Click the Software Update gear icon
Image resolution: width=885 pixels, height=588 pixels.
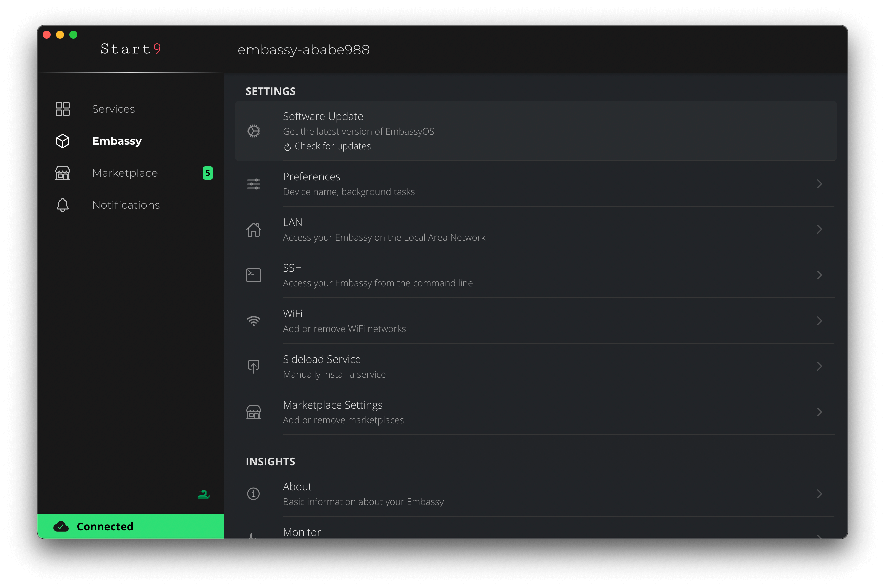[253, 131]
